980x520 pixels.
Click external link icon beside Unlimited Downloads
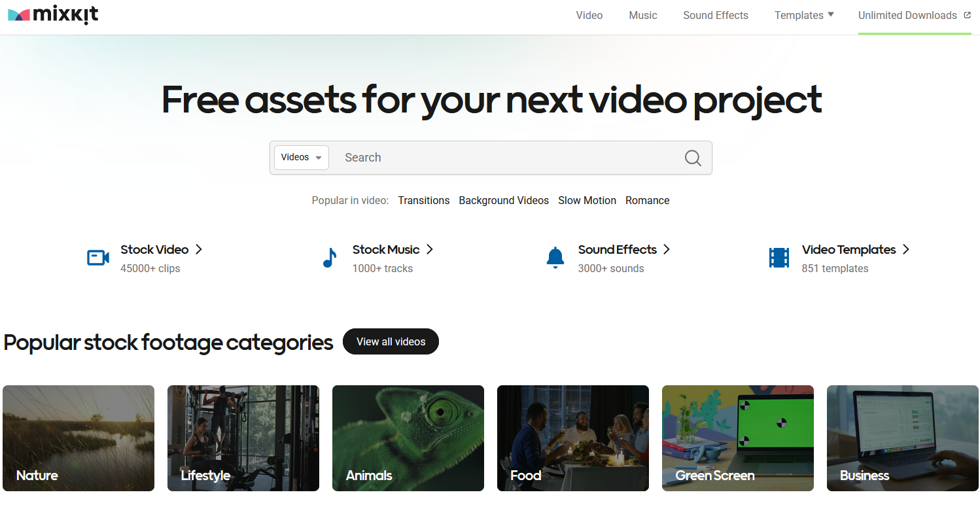[968, 15]
